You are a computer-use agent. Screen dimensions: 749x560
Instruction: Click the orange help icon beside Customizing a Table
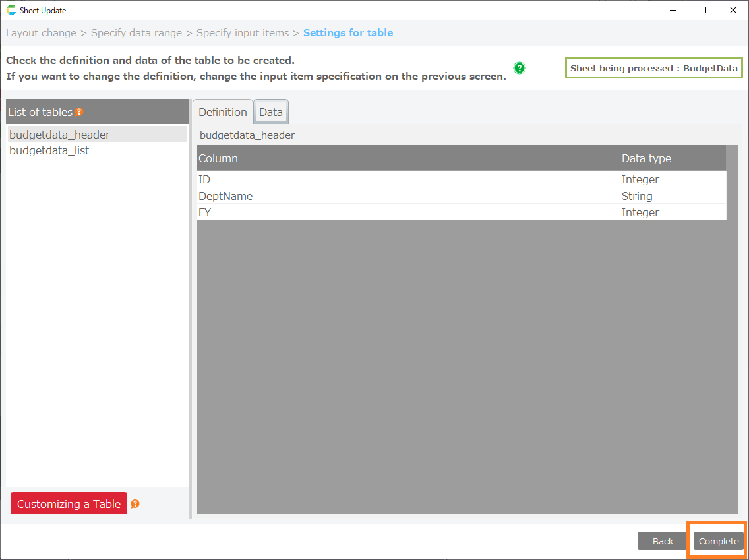135,504
